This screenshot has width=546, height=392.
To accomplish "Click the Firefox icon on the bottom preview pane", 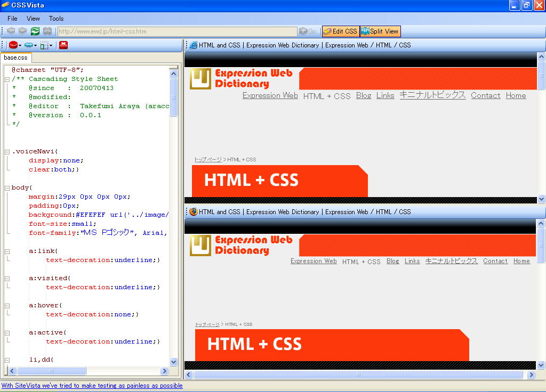I will (x=194, y=212).
